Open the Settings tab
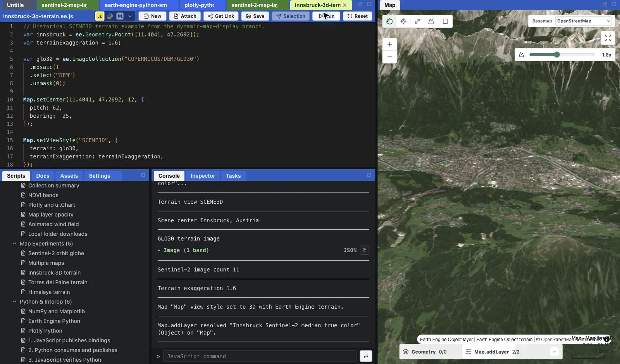 click(x=100, y=176)
